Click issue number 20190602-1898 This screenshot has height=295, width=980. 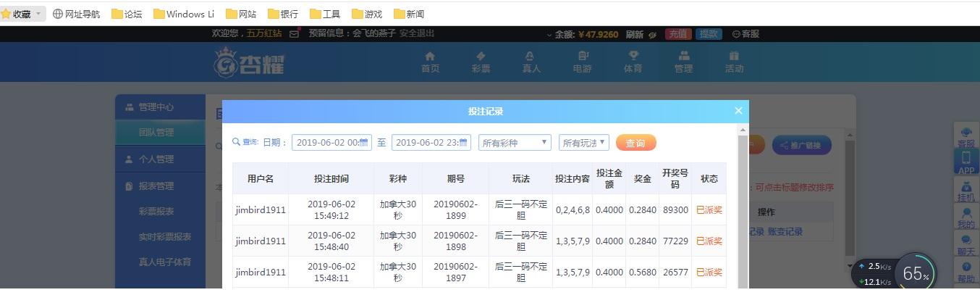point(456,241)
